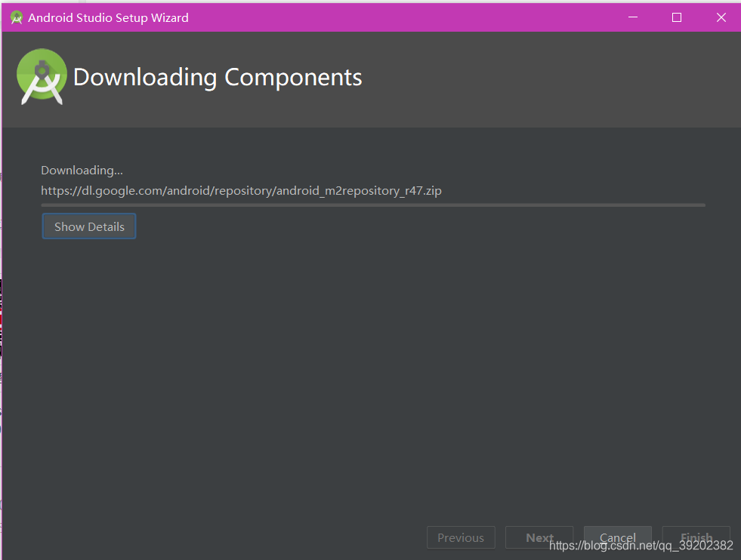Cancel the component download
This screenshot has height=560, width=741.
(618, 537)
